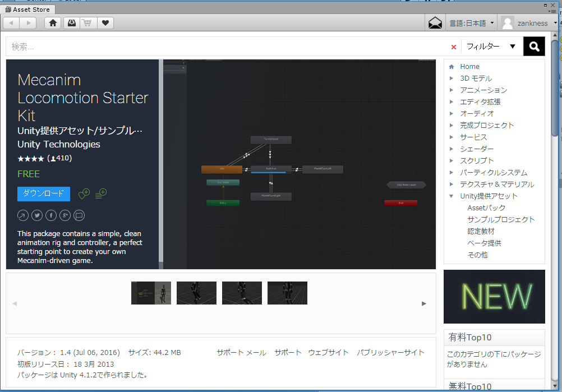
Task: Select the Asset Store tab
Action: [27, 10]
